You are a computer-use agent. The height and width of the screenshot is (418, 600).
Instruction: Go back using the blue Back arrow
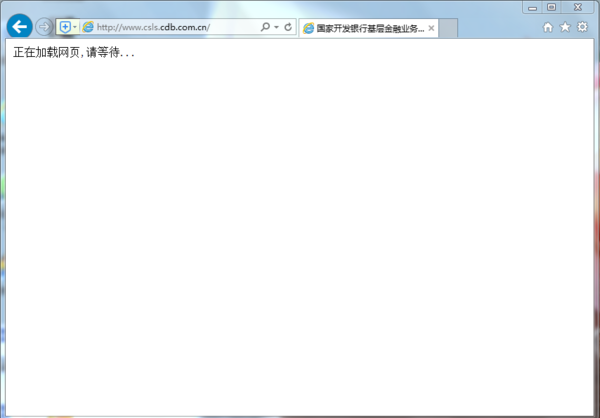point(19,27)
